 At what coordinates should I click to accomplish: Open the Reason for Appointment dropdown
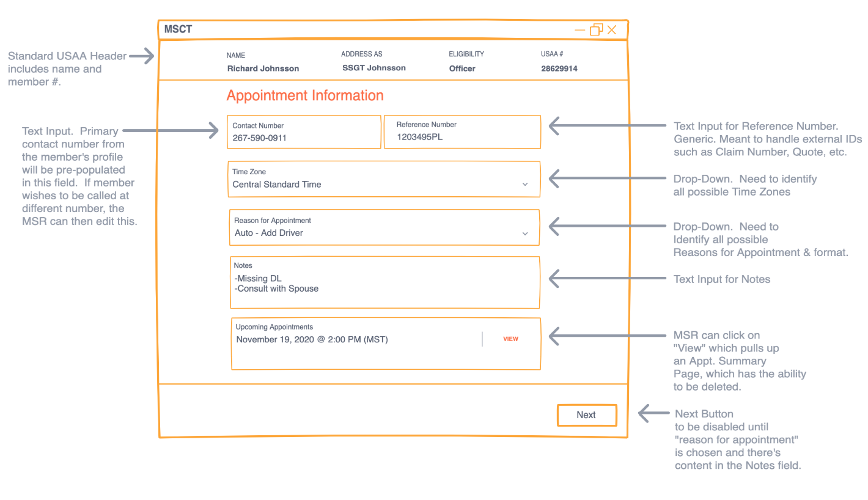[x=384, y=227]
